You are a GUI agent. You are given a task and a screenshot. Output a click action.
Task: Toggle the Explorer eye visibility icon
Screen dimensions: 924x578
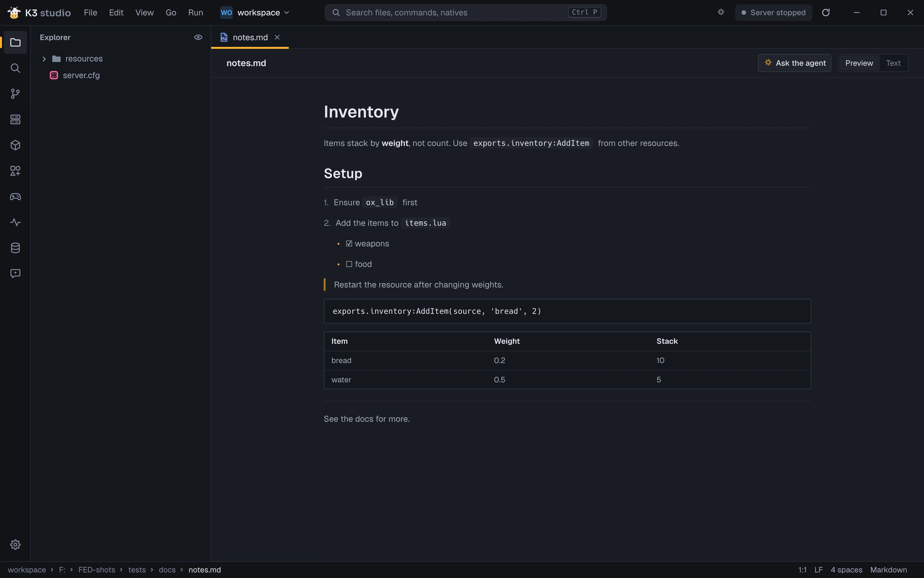point(198,37)
